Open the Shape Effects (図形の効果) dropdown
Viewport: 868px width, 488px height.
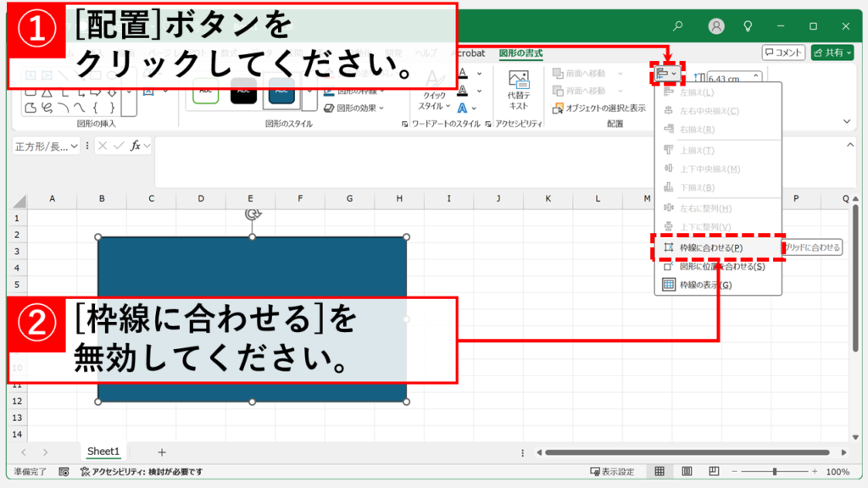tap(353, 108)
